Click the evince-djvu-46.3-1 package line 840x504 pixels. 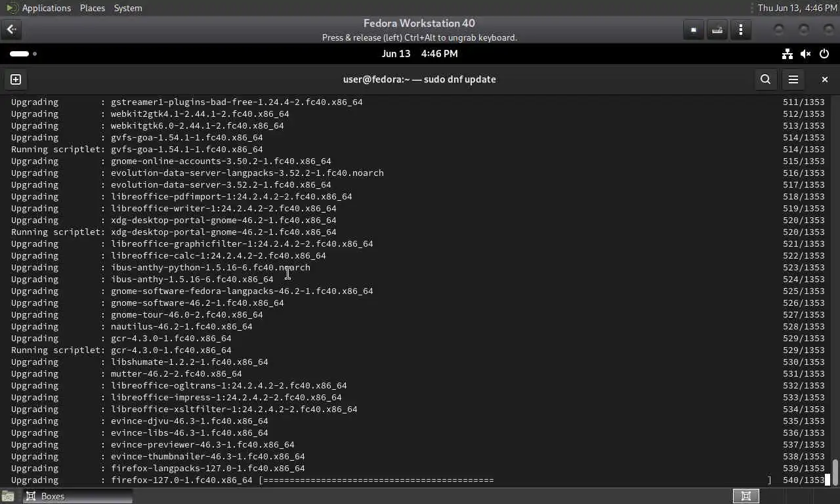[140, 421]
